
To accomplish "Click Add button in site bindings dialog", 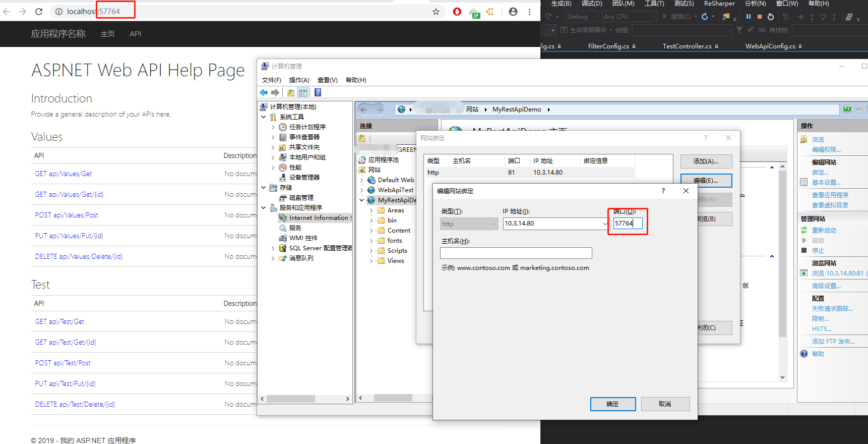I will pos(706,161).
